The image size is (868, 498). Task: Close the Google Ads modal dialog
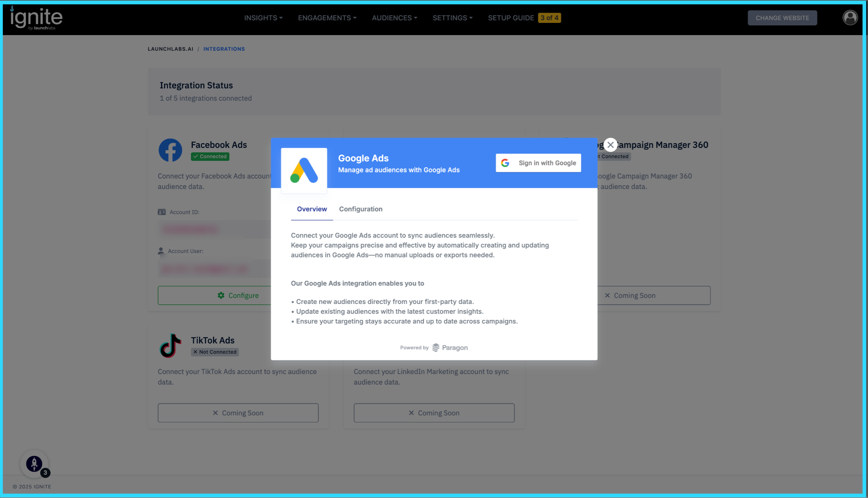[610, 145]
